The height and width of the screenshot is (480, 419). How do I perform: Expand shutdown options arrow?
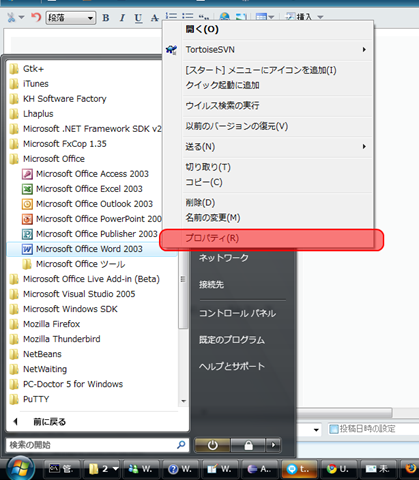point(273,445)
